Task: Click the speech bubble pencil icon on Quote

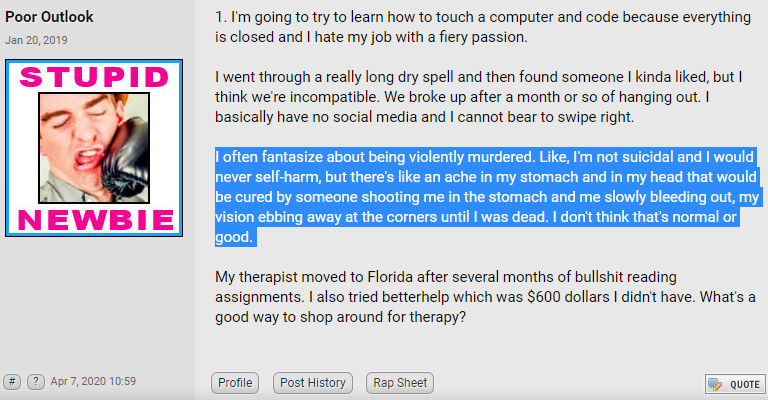Action: click(x=715, y=384)
